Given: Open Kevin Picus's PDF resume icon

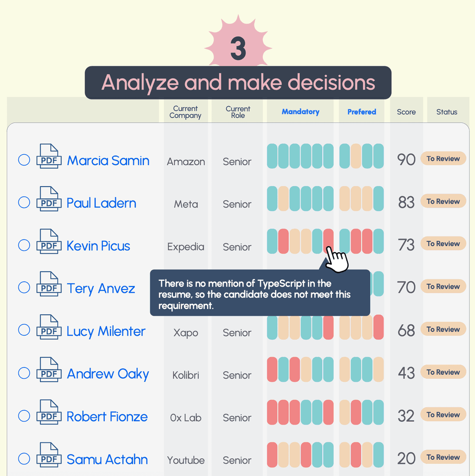Looking at the screenshot, I should [x=49, y=241].
